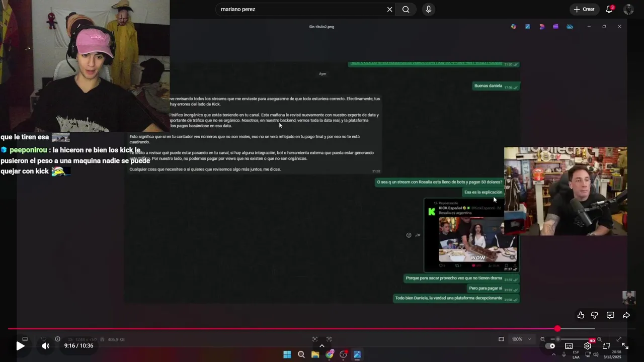The height and width of the screenshot is (362, 644).
Task: Open the account avatar menu at top right
Action: 628,9
